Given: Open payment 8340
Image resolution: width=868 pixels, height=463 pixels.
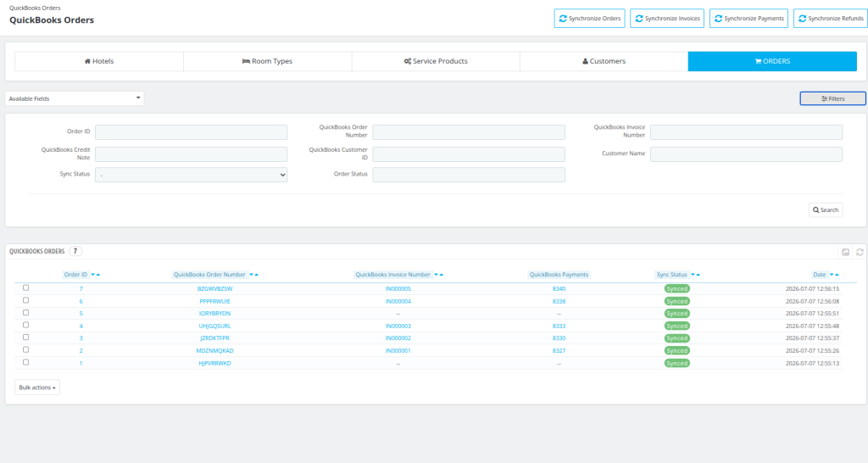Looking at the screenshot, I should click(559, 288).
